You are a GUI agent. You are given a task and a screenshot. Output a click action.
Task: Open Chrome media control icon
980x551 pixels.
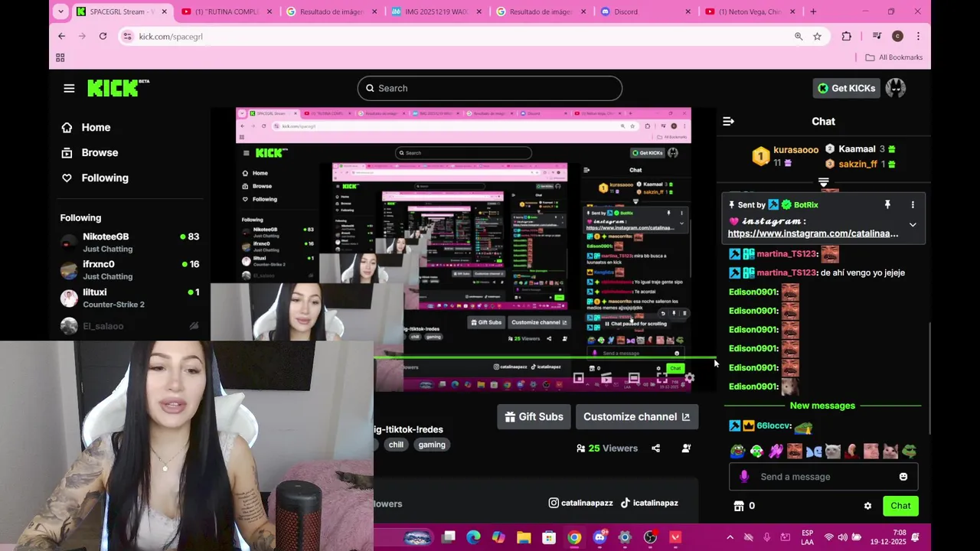click(876, 36)
